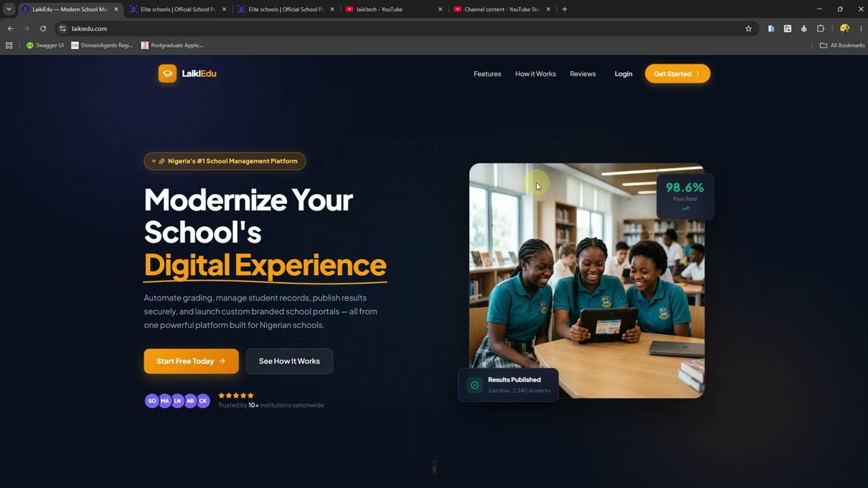Click the five-star rating icons
The width and height of the screenshot is (868, 488).
point(236,395)
